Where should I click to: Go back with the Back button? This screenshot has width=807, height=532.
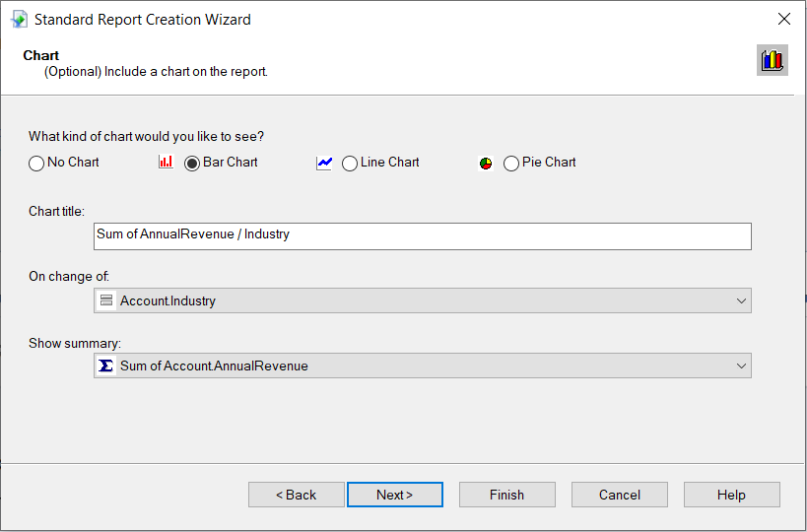[296, 495]
